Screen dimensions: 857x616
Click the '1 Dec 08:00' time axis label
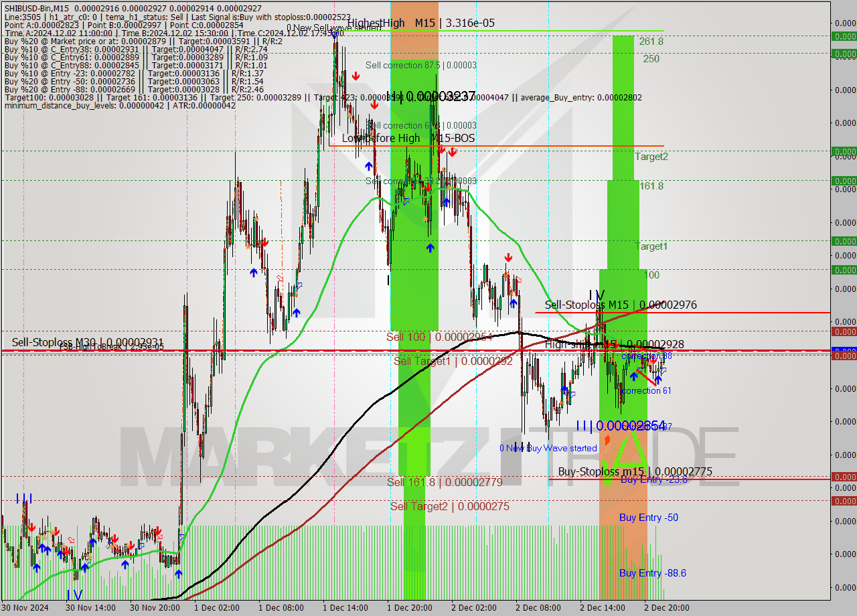(x=281, y=608)
